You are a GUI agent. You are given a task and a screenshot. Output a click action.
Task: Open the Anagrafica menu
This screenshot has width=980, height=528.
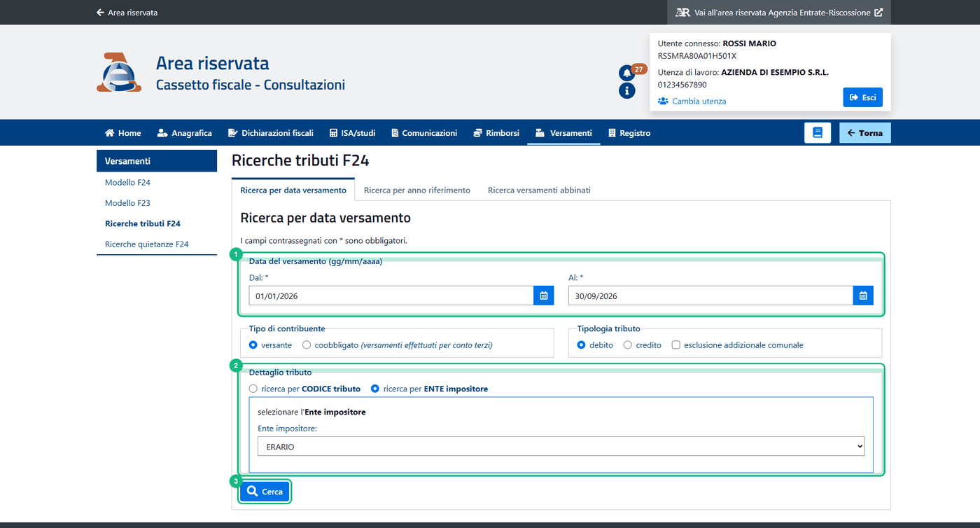point(185,133)
